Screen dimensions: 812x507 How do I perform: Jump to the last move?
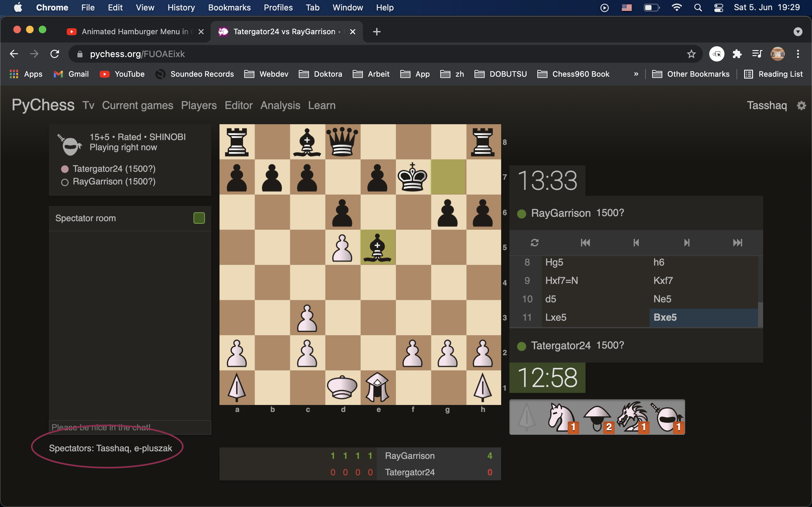(x=737, y=242)
